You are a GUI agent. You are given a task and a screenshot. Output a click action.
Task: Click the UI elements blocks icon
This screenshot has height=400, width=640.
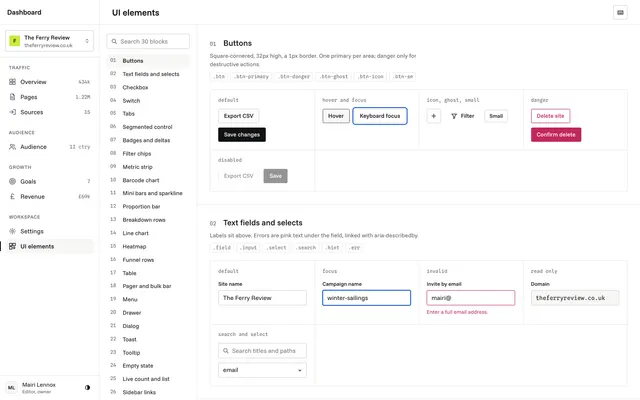click(x=13, y=247)
